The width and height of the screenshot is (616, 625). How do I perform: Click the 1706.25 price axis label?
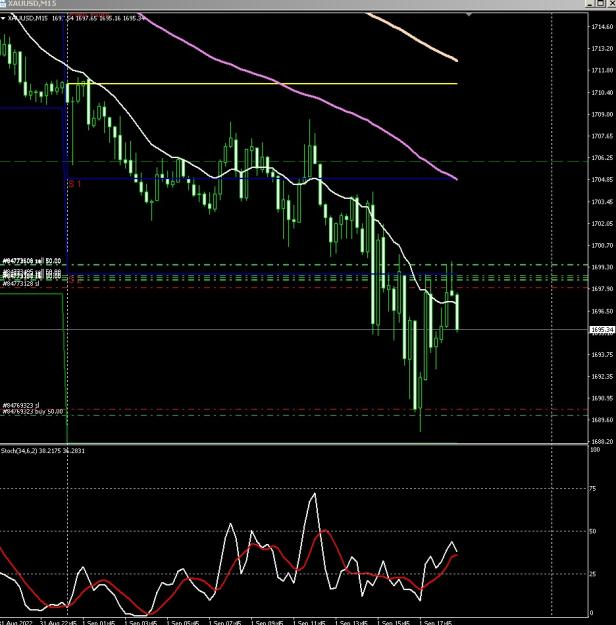pyautogui.click(x=602, y=158)
